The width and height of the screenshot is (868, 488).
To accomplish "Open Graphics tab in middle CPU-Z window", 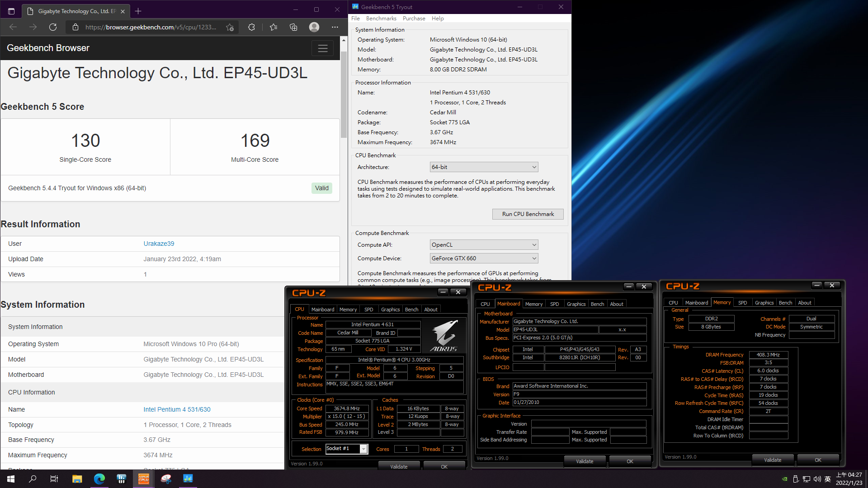I will (x=576, y=304).
